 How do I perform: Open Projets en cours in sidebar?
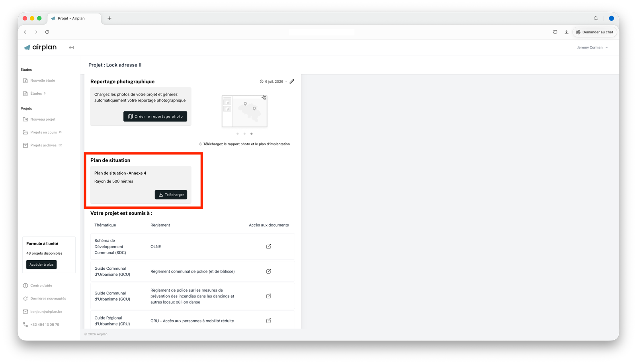point(43,132)
